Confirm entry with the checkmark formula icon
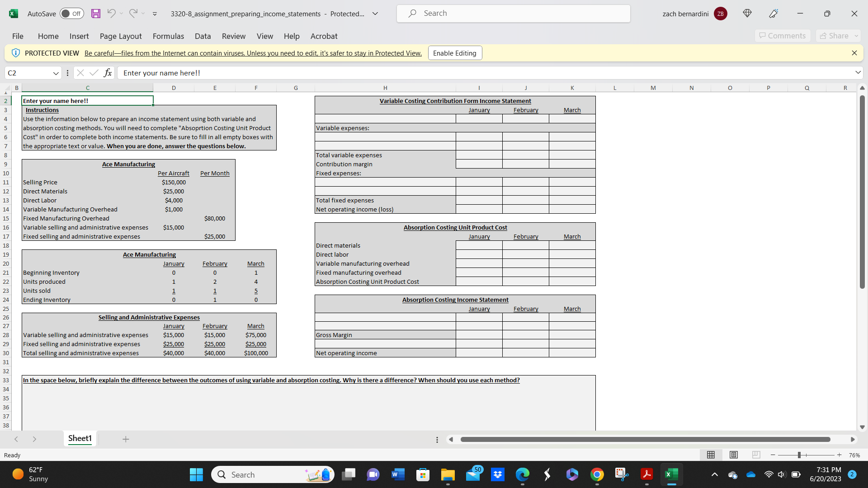 point(94,73)
